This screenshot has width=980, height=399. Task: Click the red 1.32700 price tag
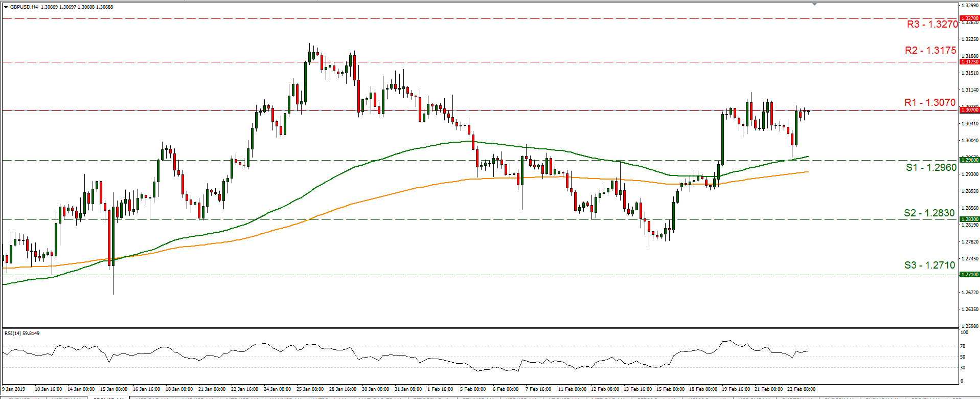(x=970, y=18)
